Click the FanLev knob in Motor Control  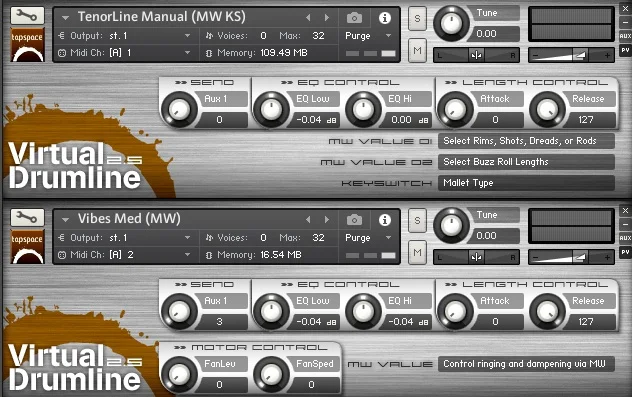tap(179, 374)
